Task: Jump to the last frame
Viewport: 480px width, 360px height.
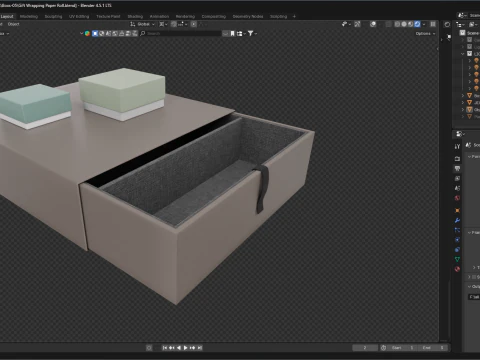Action: [x=199, y=348]
